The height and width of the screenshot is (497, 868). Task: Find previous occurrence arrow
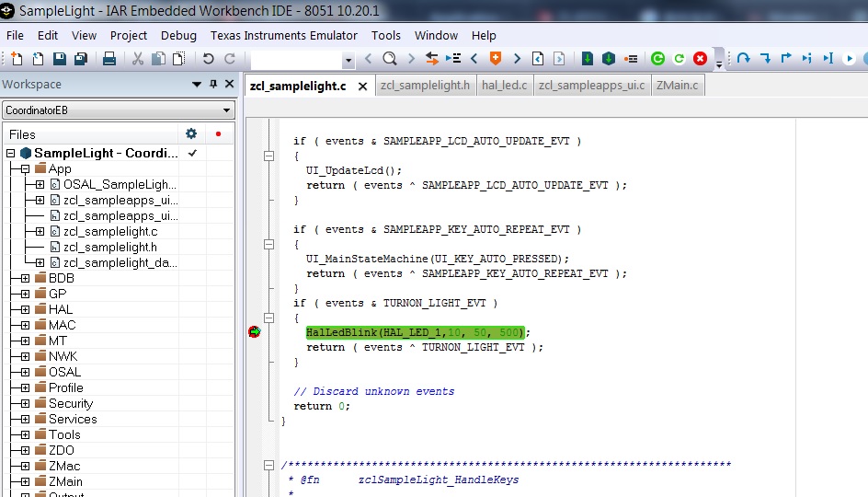pyautogui.click(x=369, y=58)
